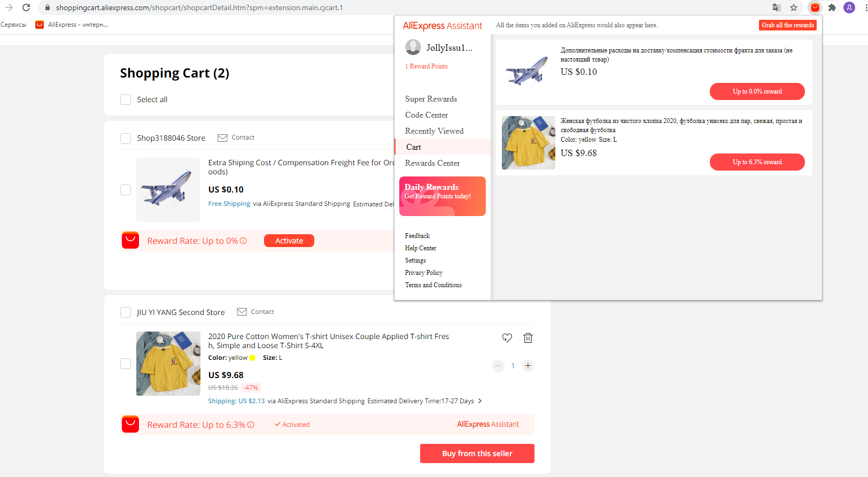Screen dimensions: 868x477
Task: Open the Дополнительные расходы title in popup
Action: tap(677, 55)
